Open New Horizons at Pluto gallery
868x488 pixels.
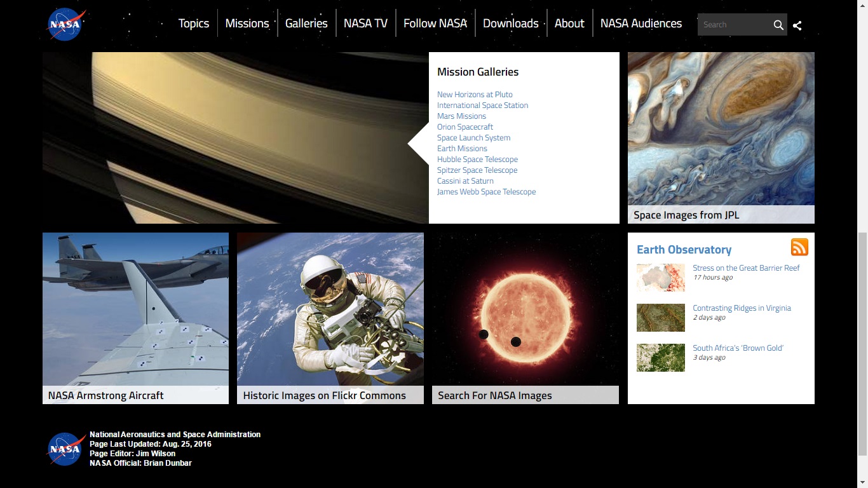(475, 95)
